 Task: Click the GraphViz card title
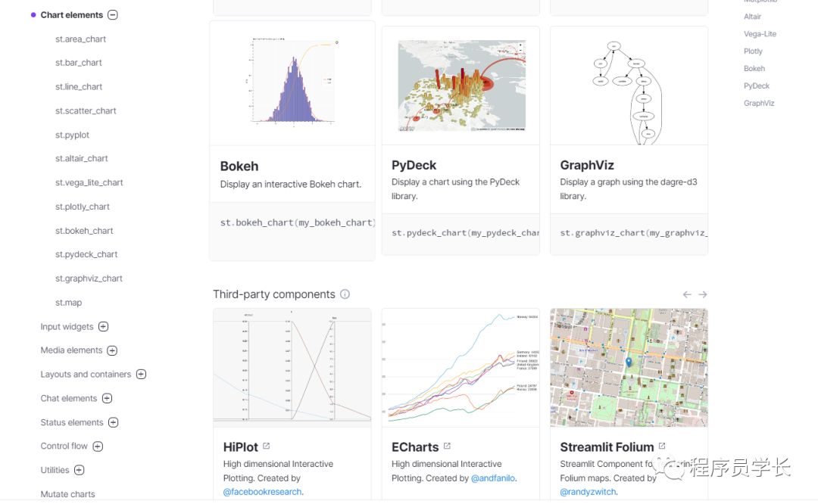pyautogui.click(x=587, y=165)
